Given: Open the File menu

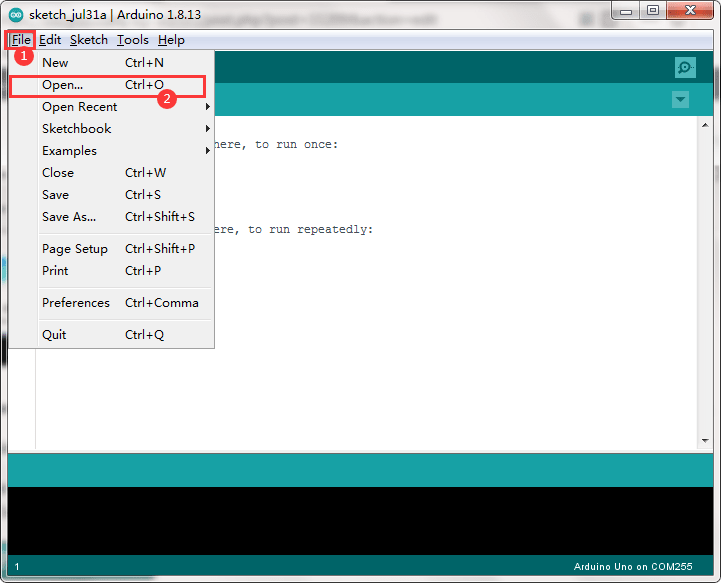Looking at the screenshot, I should pos(21,40).
